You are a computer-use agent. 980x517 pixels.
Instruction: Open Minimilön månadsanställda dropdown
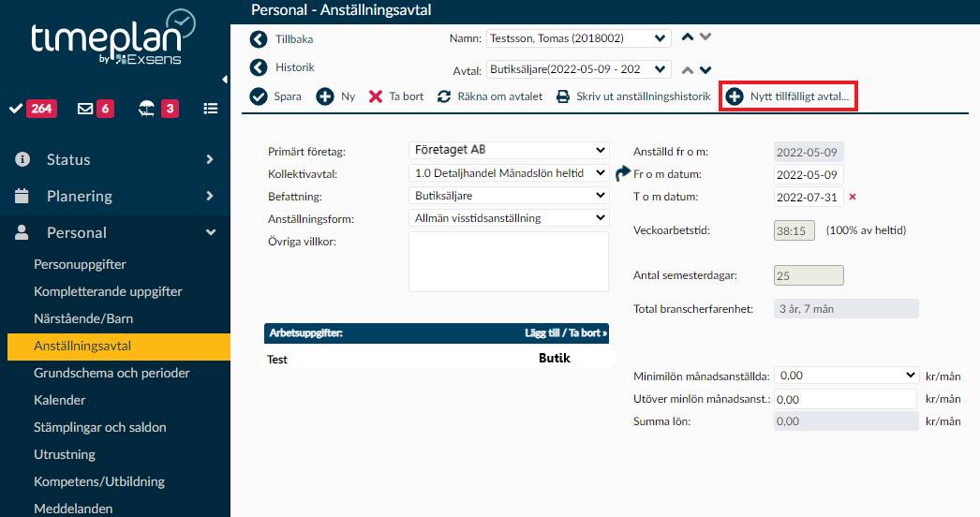(x=846, y=376)
